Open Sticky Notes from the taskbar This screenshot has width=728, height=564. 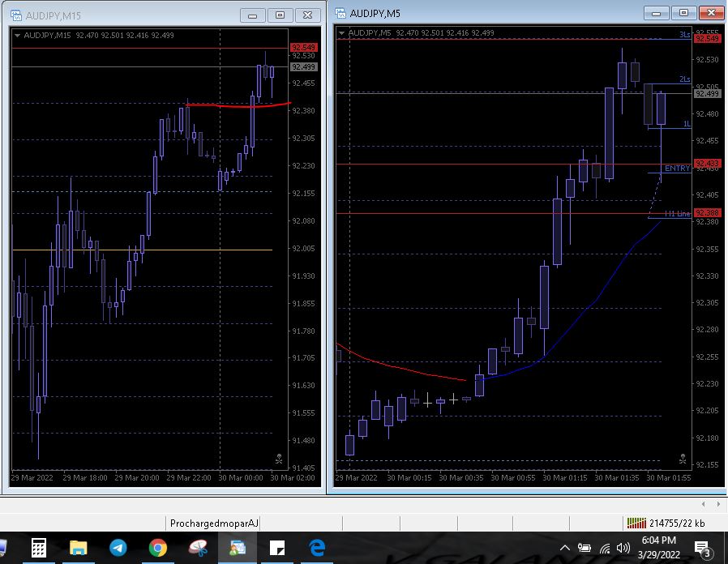pos(277,549)
